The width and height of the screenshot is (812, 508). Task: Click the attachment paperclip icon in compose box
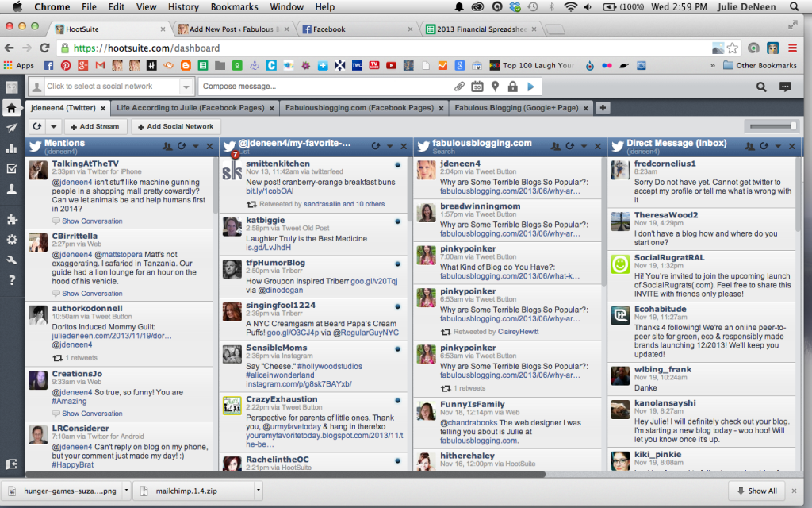click(459, 87)
